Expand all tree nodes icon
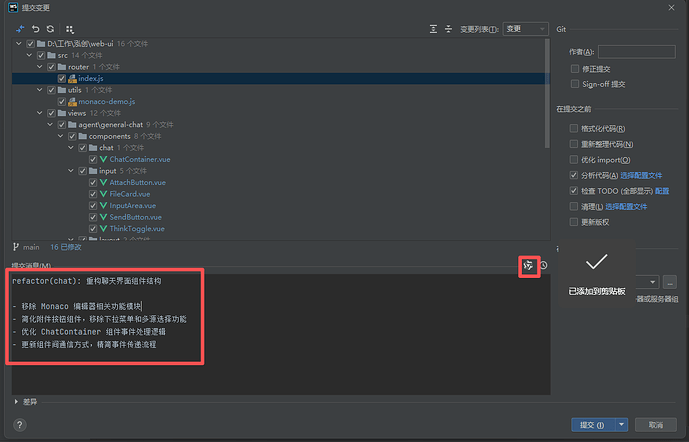Image resolution: width=689 pixels, height=442 pixels. click(433, 29)
